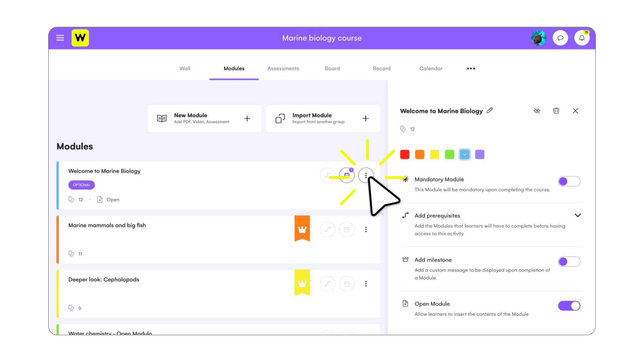Open the Board tab
Image resolution: width=644 pixels, height=362 pixels.
tap(332, 68)
